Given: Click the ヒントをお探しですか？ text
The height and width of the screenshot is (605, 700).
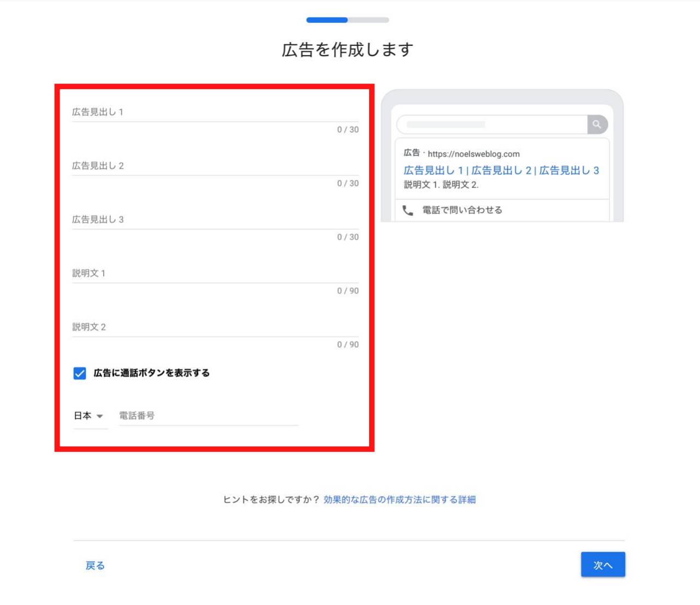Looking at the screenshot, I should (x=271, y=500).
